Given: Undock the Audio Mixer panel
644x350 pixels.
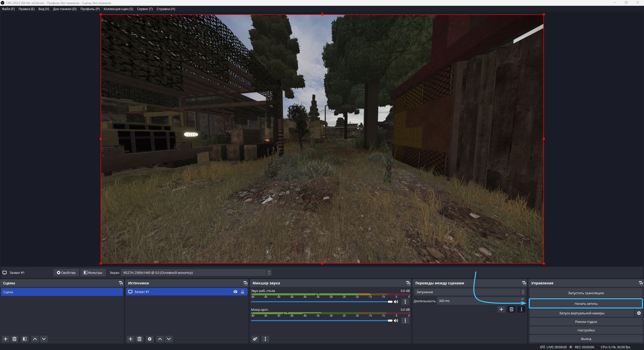Looking at the screenshot, I should tap(408, 283).
